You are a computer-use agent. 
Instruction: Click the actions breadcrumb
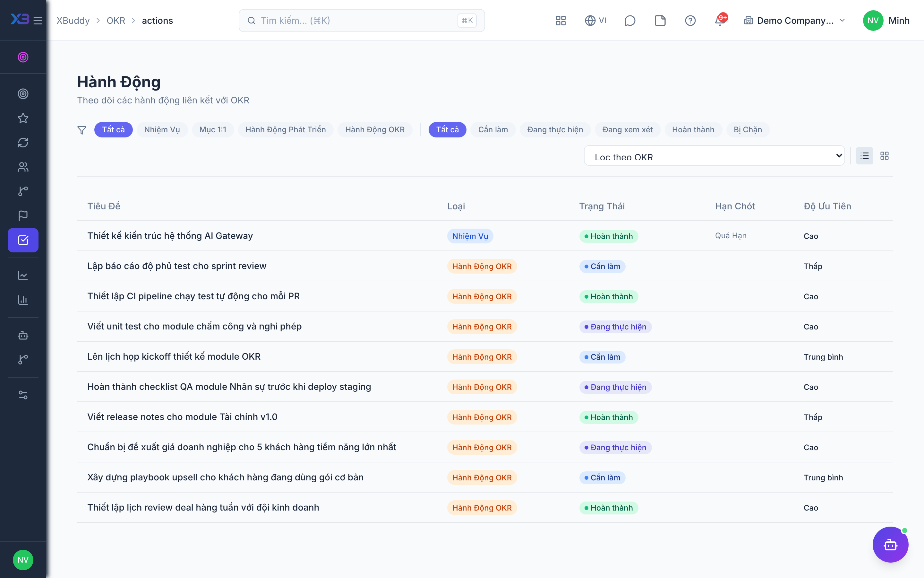tap(157, 21)
